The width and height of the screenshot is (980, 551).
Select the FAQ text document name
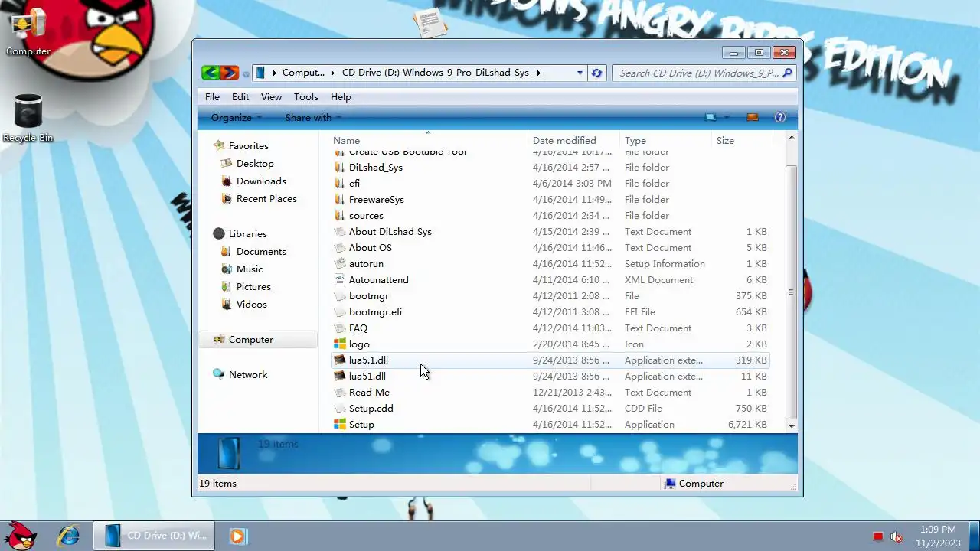tap(358, 328)
